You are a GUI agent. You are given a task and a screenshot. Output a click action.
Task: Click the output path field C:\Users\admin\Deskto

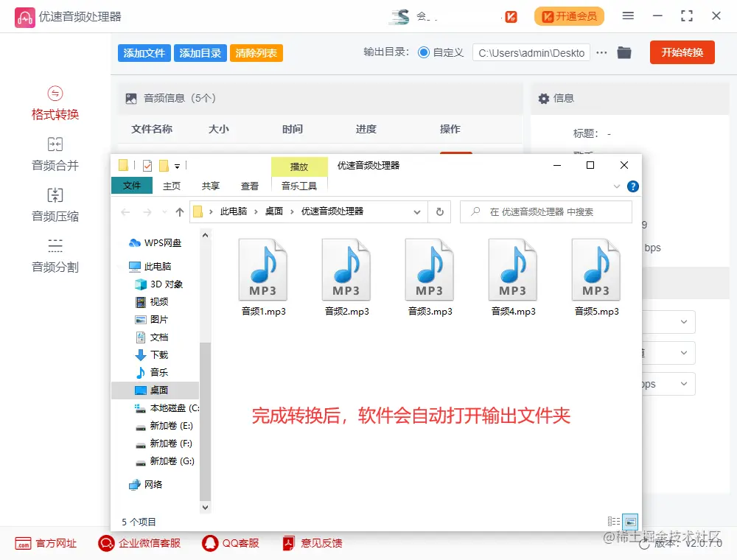pos(531,52)
